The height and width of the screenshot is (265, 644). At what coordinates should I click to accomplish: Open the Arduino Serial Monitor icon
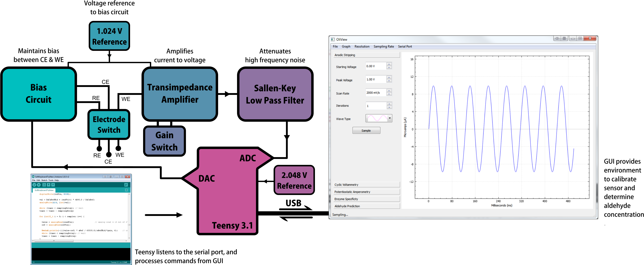click(x=126, y=185)
